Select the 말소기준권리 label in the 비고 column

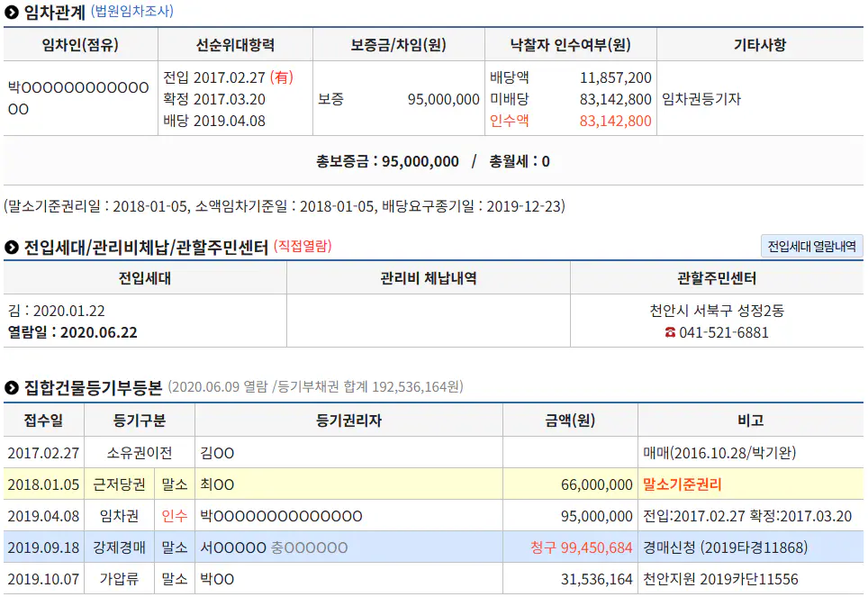point(682,484)
